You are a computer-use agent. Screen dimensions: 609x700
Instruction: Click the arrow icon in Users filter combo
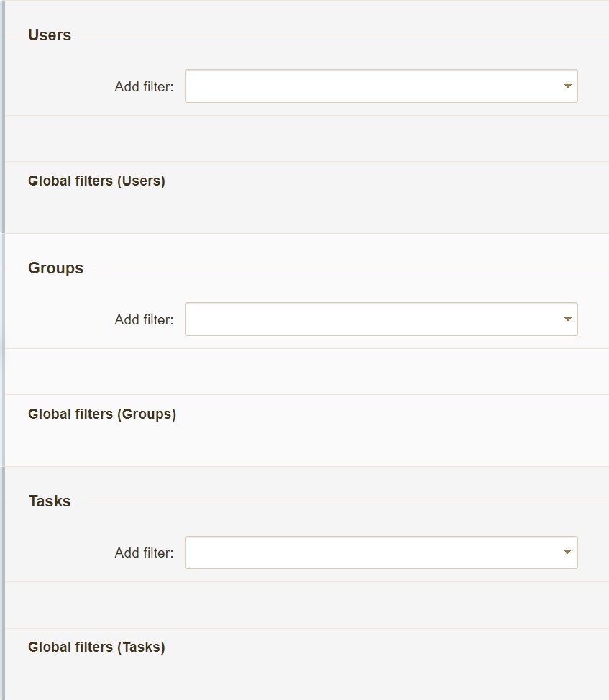coord(567,86)
